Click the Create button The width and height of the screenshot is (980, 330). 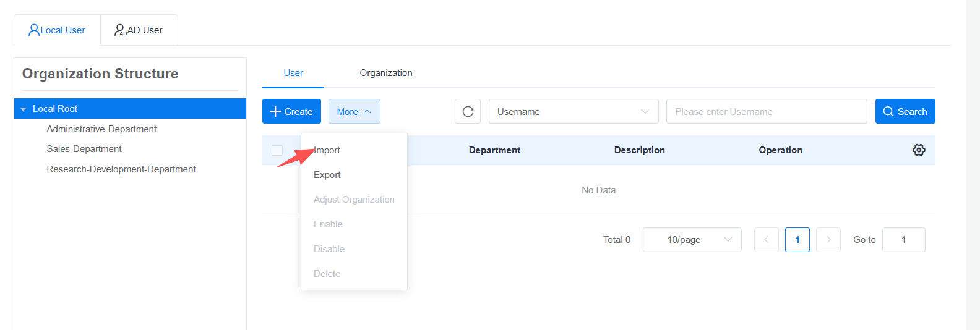[x=291, y=111]
